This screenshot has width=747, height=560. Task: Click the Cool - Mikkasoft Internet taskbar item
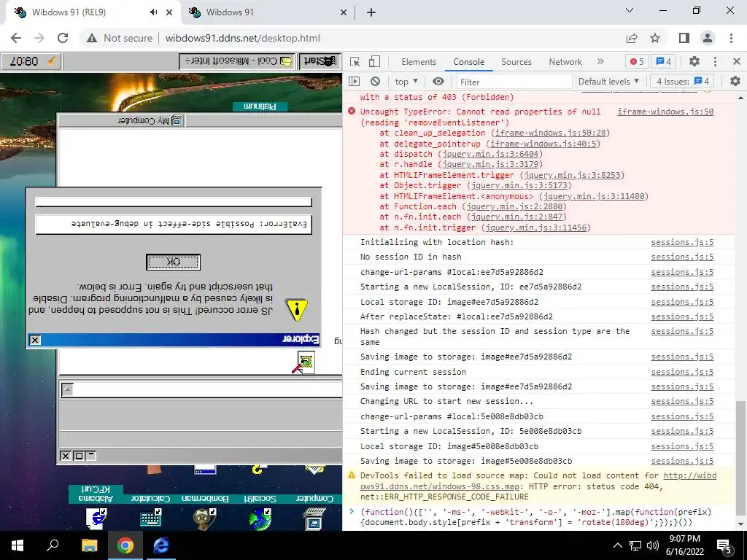(237, 61)
